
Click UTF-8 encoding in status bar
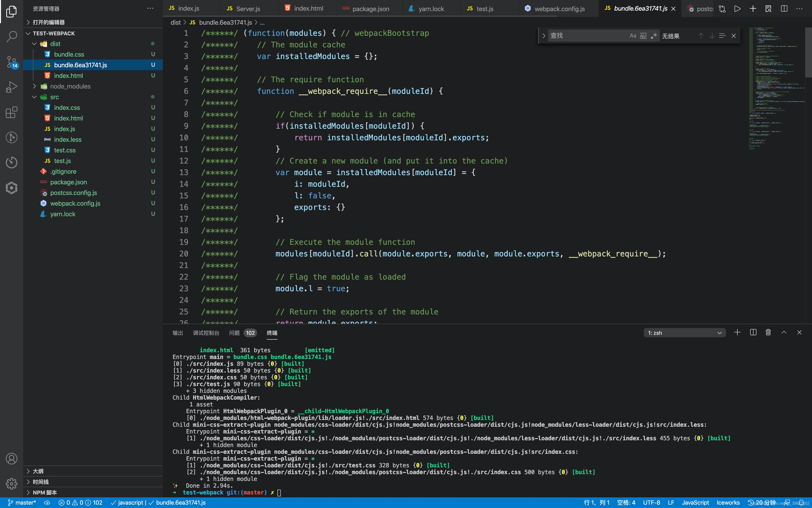point(652,503)
